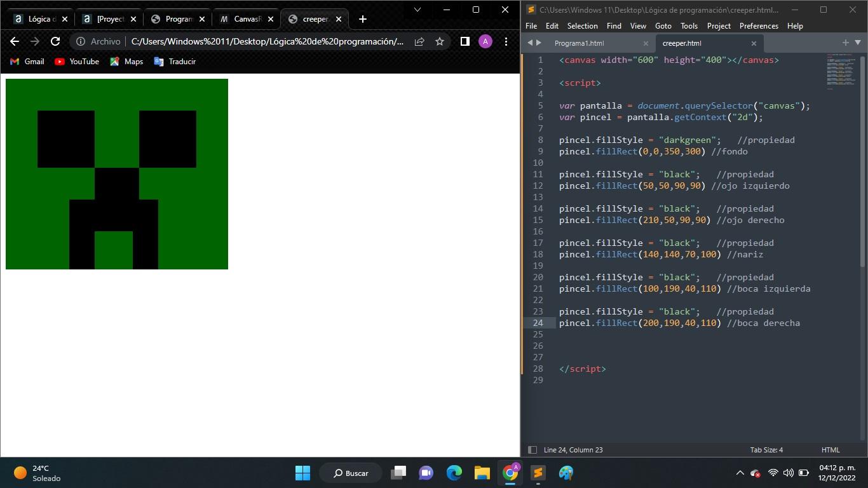This screenshot has height=488, width=868.
Task: Open Chrome side panel
Action: [465, 41]
